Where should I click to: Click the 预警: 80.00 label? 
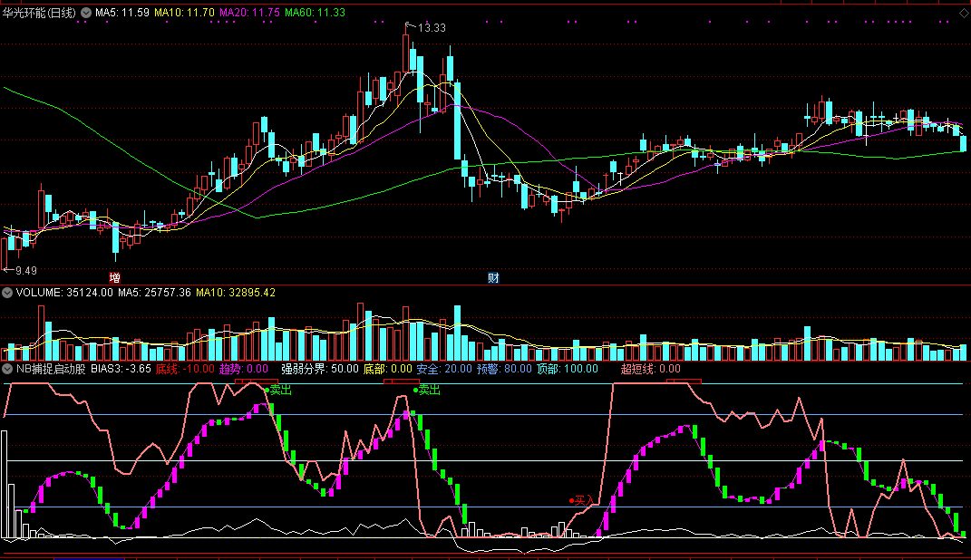point(504,369)
